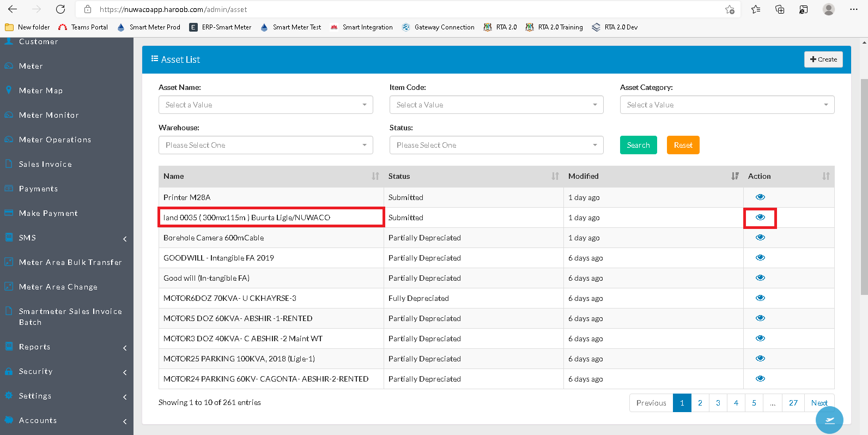
Task: Go to page 2 of results
Action: [700, 403]
